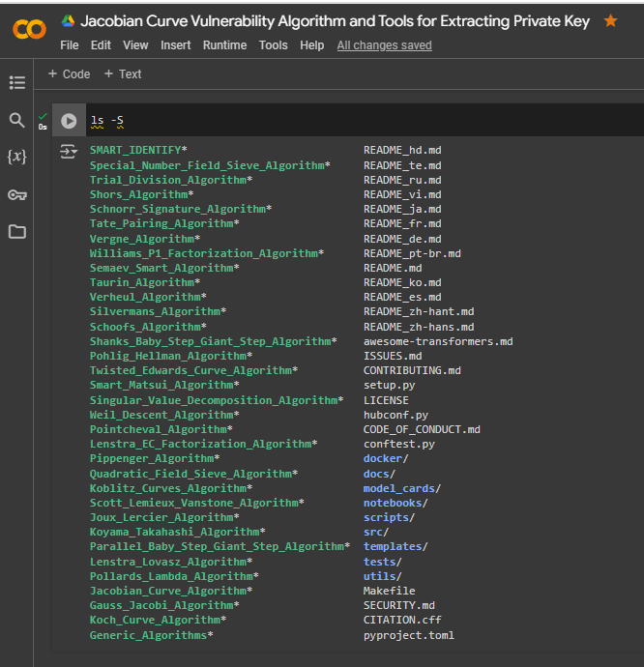Screen dimensions: 644x667
Task: Select LICENSE in the output
Action: pos(386,400)
